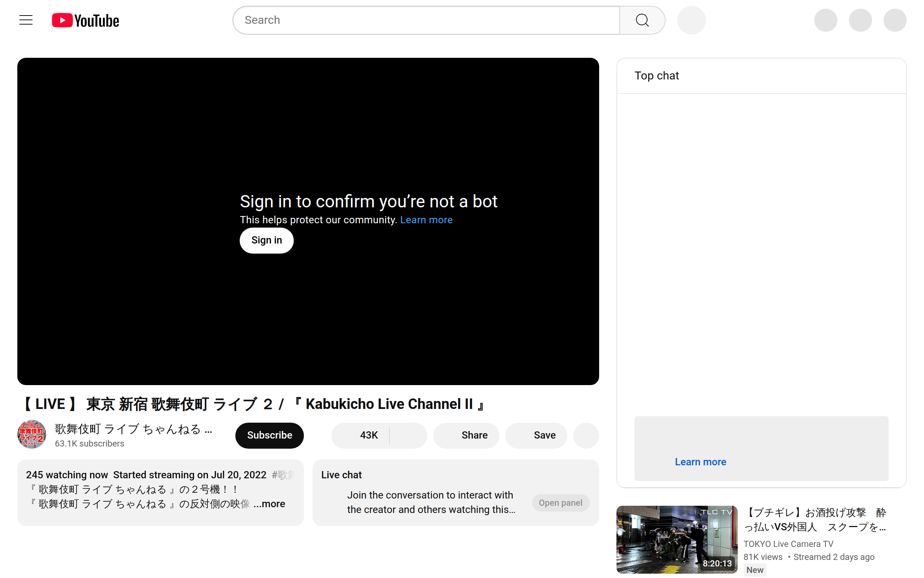
Task: Click Open panel for live chat
Action: click(561, 503)
